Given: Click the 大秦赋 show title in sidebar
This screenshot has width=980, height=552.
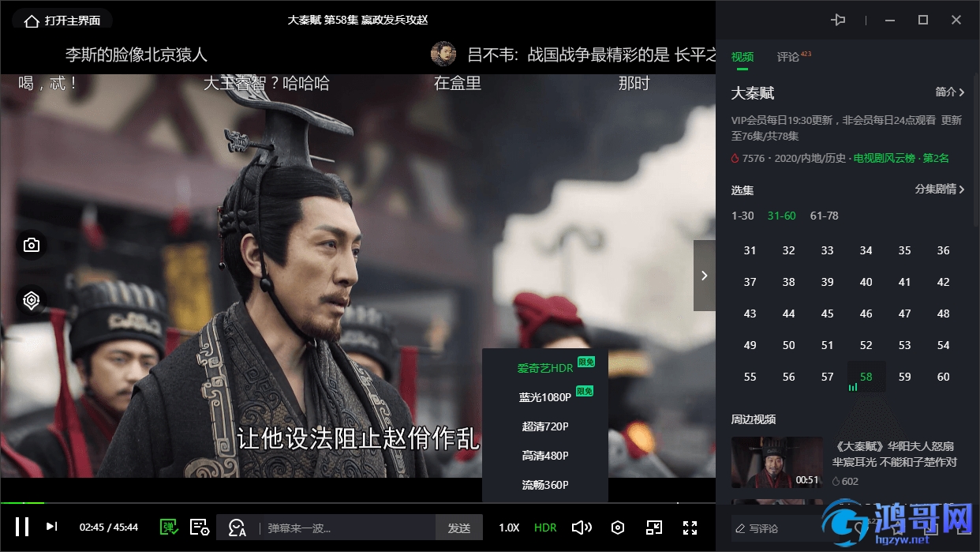Looking at the screenshot, I should [x=753, y=93].
